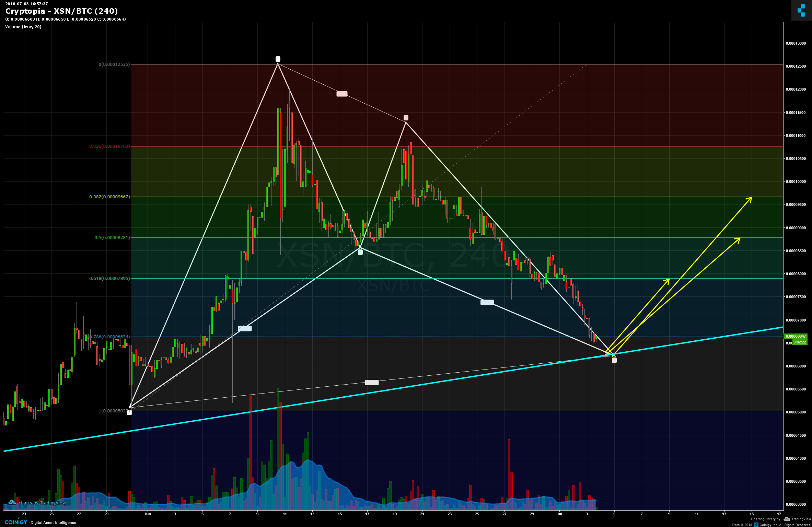Screen dimensions: 812x527
Task: Click the 'Jul' date label on time axis
Action: pyautogui.click(x=559, y=514)
